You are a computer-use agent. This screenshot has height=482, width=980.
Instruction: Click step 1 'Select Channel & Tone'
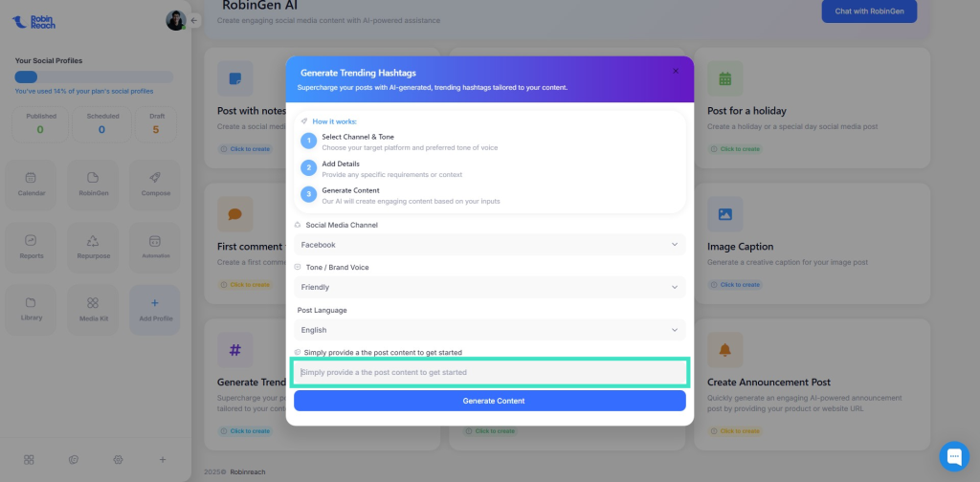pyautogui.click(x=358, y=137)
